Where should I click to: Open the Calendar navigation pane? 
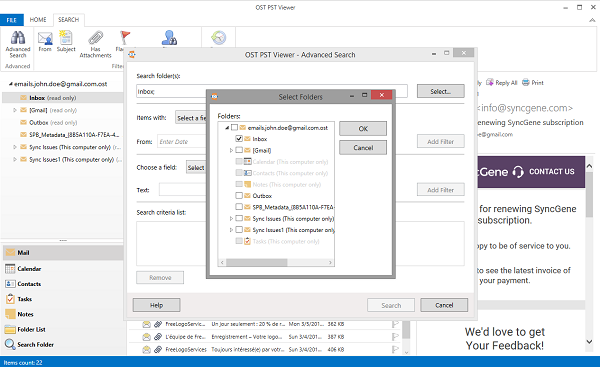(x=63, y=269)
